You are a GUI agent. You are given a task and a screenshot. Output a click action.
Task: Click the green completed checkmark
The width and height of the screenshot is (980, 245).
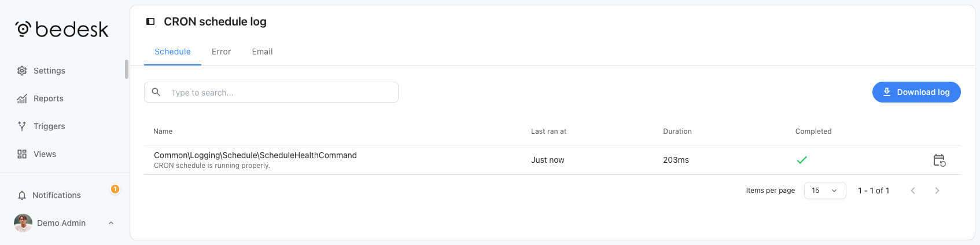coord(802,160)
